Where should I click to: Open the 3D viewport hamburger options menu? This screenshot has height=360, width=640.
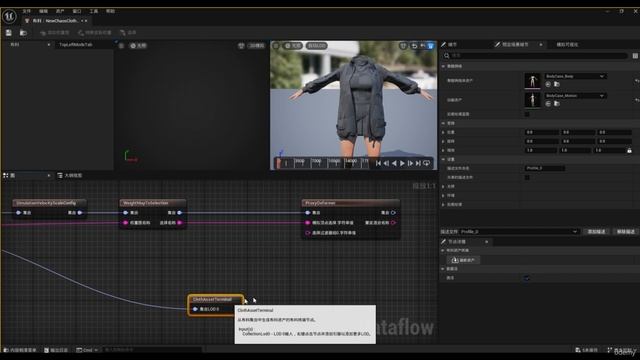coord(276,46)
